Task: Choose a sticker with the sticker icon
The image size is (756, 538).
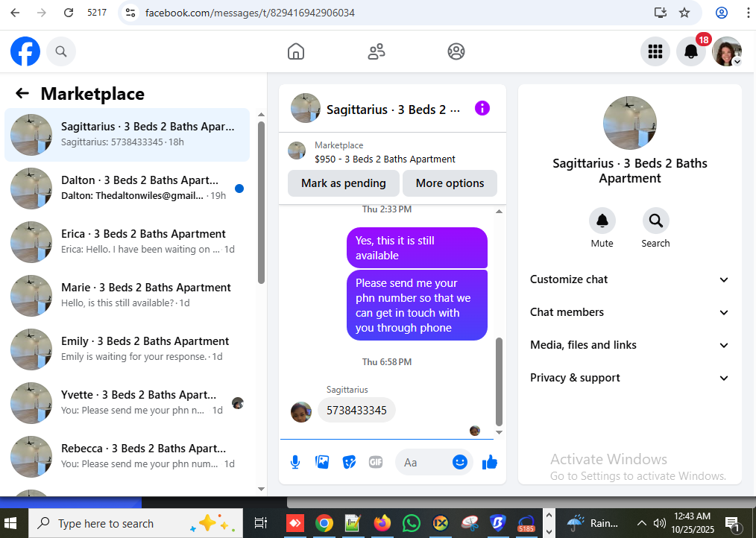Action: pyautogui.click(x=349, y=462)
